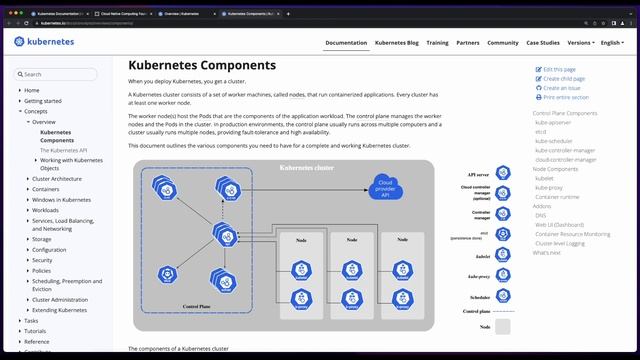640x360 pixels.
Task: Click the browser address bar URL
Action: click(87, 23)
